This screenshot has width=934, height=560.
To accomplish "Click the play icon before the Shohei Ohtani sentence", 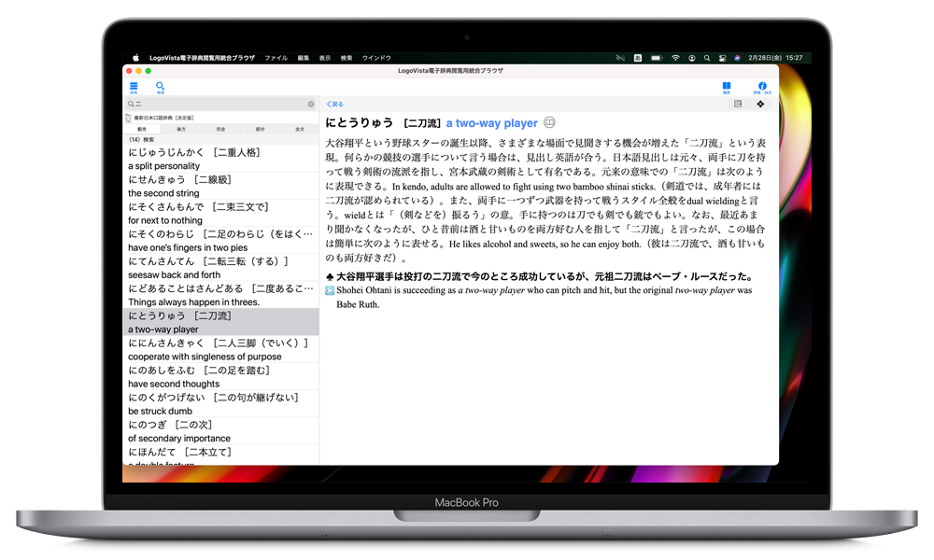I will (330, 290).
